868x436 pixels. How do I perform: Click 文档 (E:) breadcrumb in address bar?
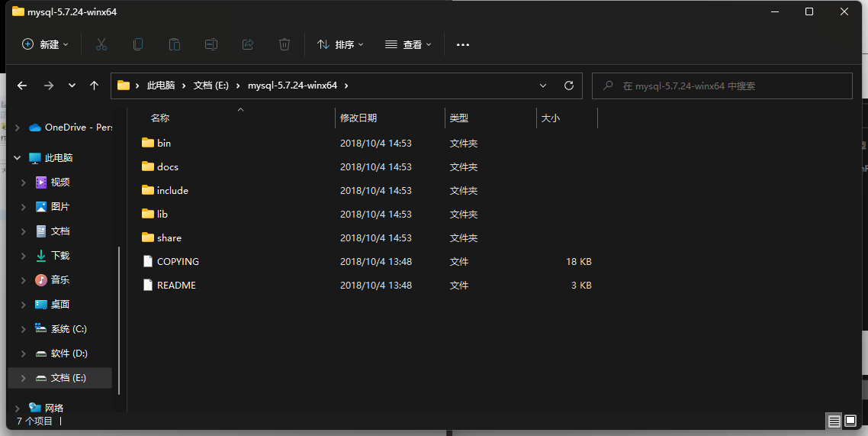coord(211,86)
